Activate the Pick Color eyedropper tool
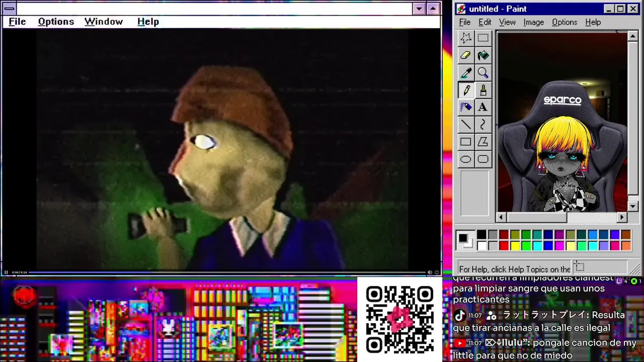Viewport: 644px width, 362px height. tap(466, 73)
